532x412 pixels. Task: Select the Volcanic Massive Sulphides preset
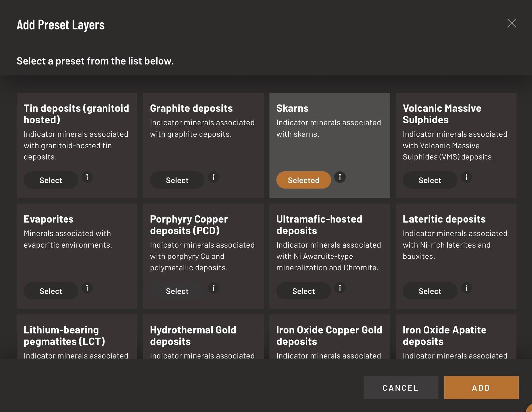(430, 180)
